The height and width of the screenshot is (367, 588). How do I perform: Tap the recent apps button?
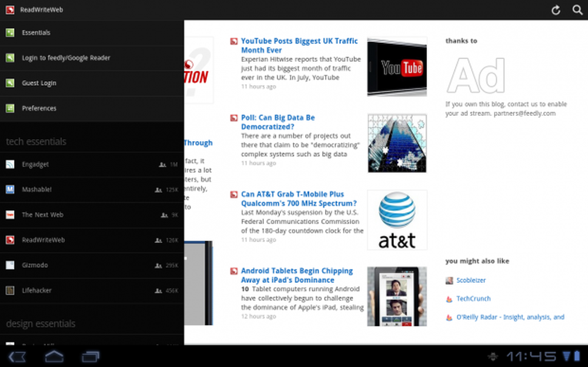point(91,356)
